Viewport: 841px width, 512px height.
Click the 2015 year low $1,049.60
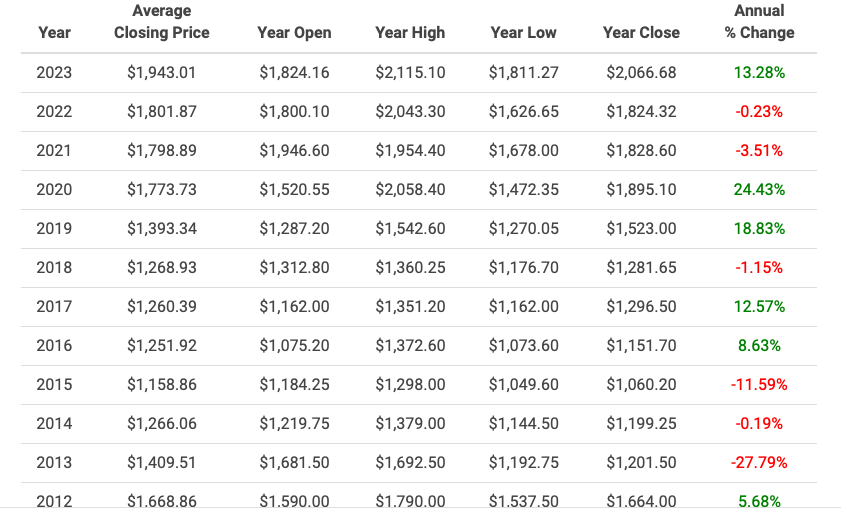point(523,385)
